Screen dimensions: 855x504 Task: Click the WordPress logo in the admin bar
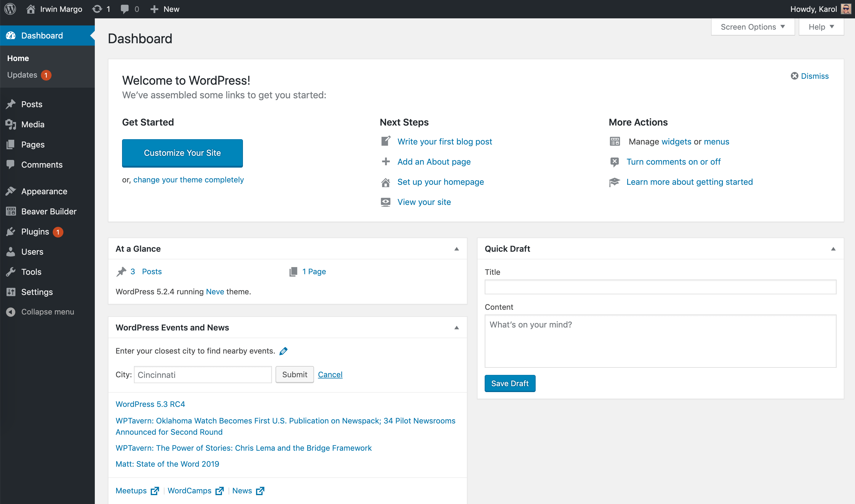(x=10, y=9)
